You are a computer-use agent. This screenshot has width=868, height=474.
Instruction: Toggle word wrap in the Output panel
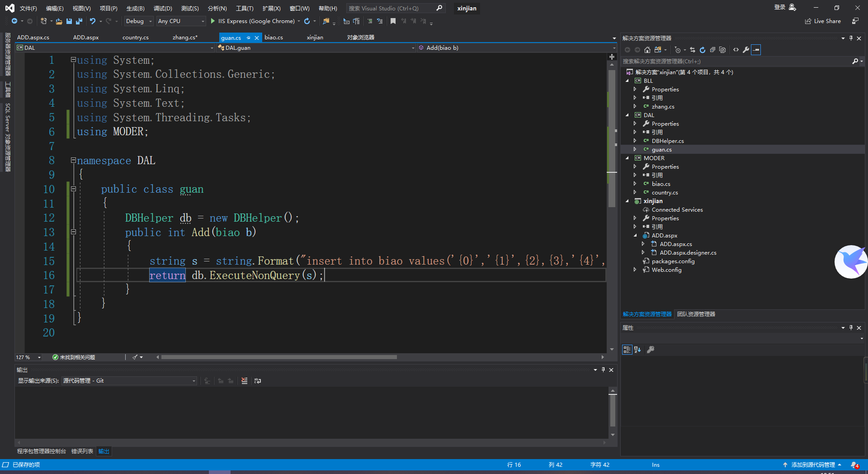pyautogui.click(x=258, y=381)
